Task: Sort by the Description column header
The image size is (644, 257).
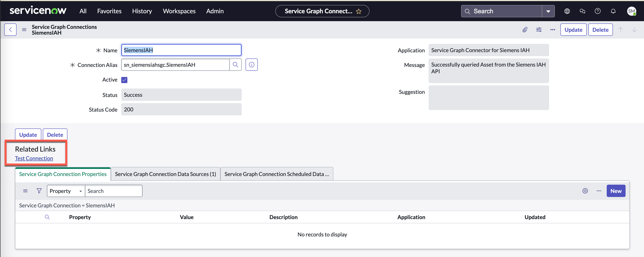Action: (x=283, y=217)
